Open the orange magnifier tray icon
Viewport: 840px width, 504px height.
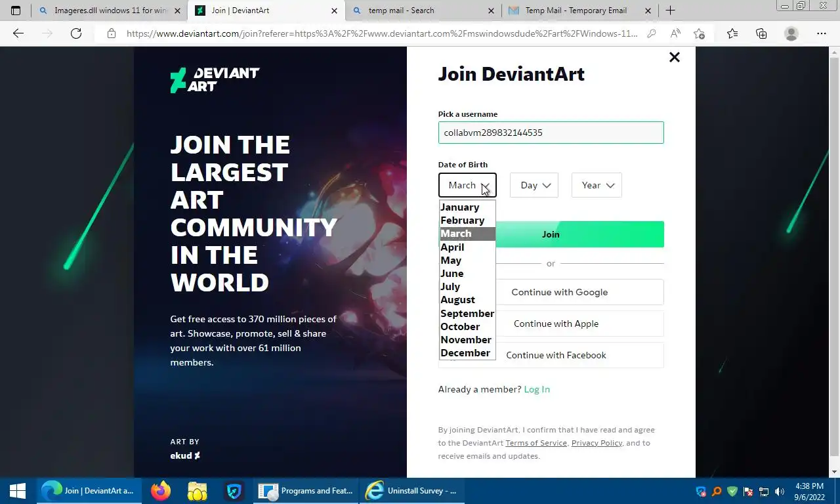[x=717, y=491]
